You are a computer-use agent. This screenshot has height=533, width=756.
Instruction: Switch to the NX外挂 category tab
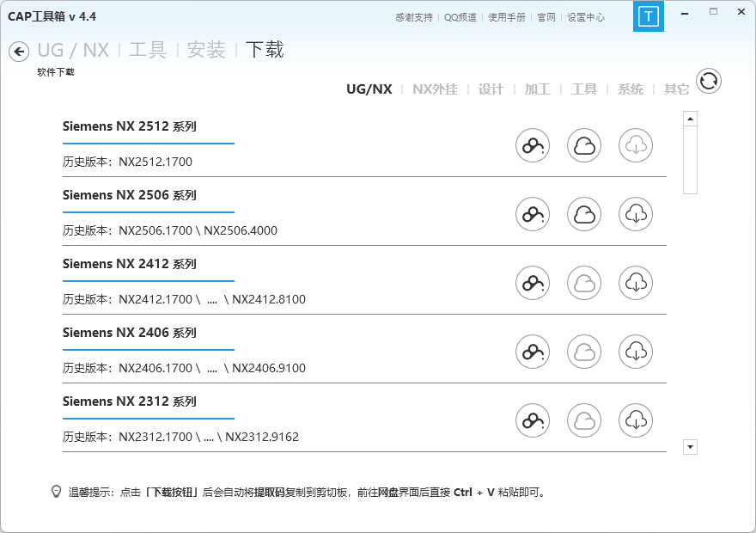coord(435,89)
